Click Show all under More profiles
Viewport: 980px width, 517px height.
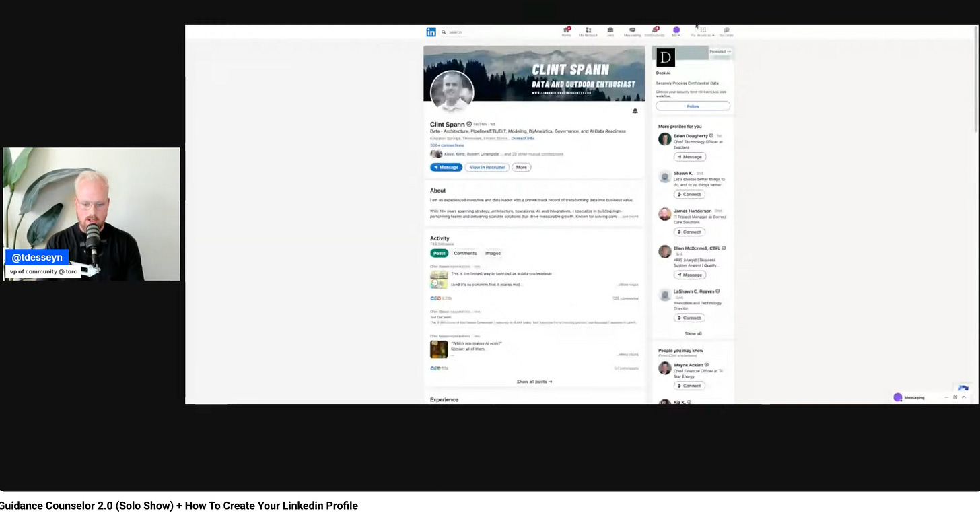click(693, 333)
